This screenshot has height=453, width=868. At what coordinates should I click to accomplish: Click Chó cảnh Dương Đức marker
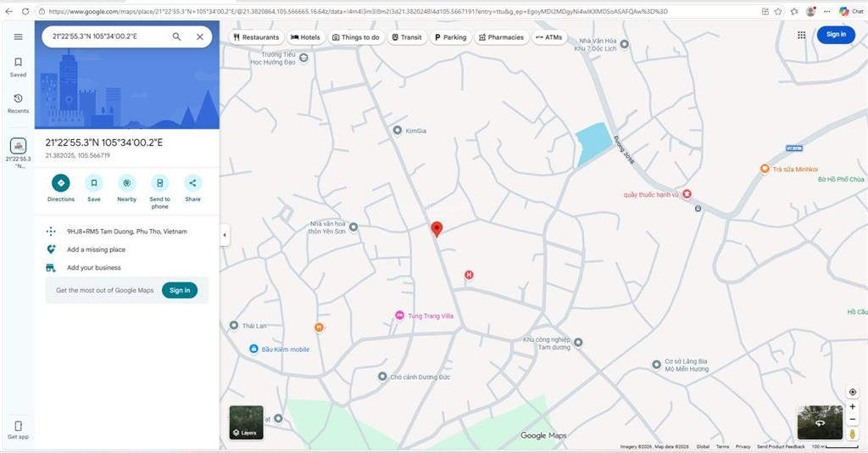382,377
